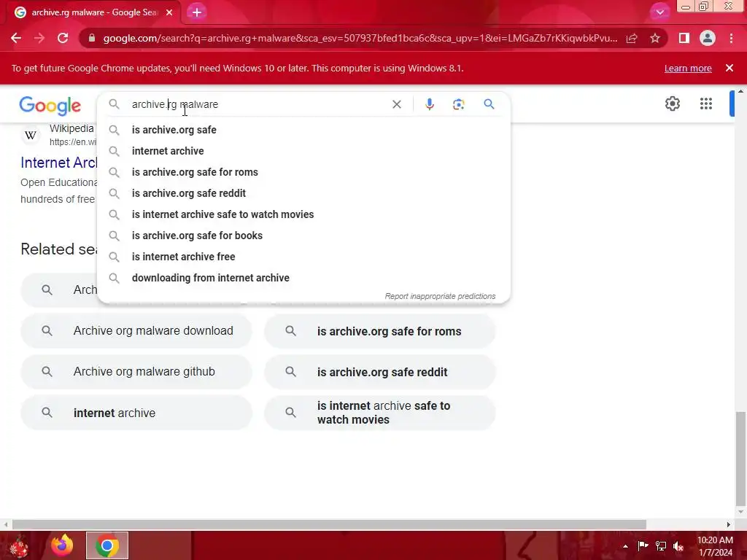Choose suggestion 'is archive.org safe'
747x560 pixels.
(303, 130)
